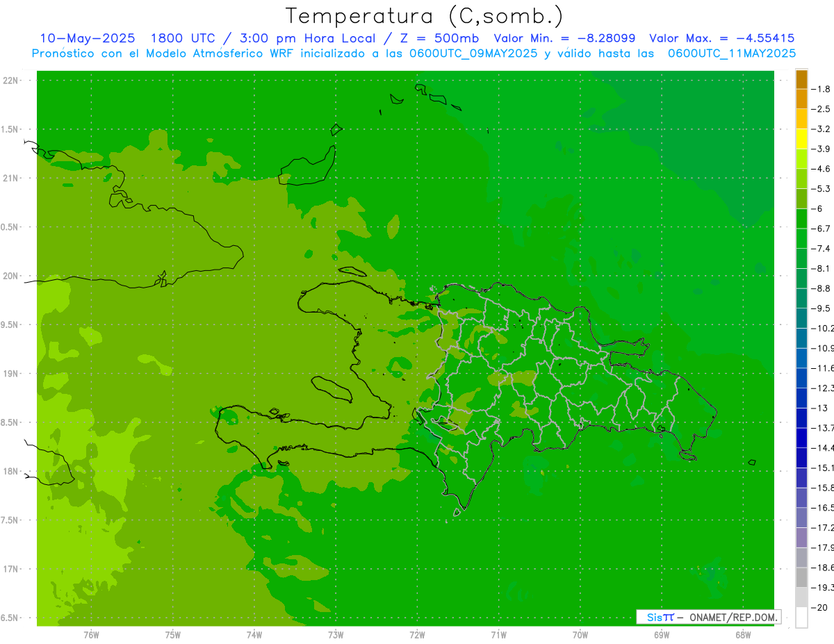Click the '0600UTC_09MAY2025' initialization timestamp

tap(473, 53)
